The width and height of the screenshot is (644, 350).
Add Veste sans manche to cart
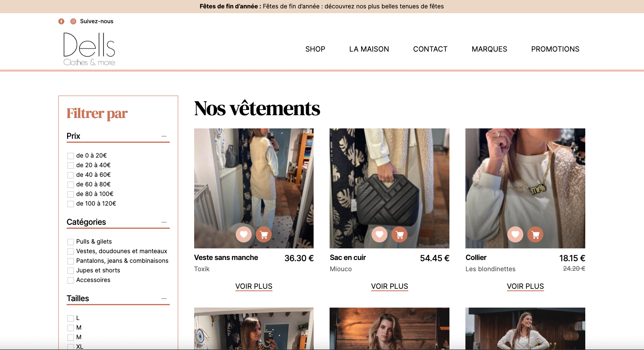click(264, 234)
